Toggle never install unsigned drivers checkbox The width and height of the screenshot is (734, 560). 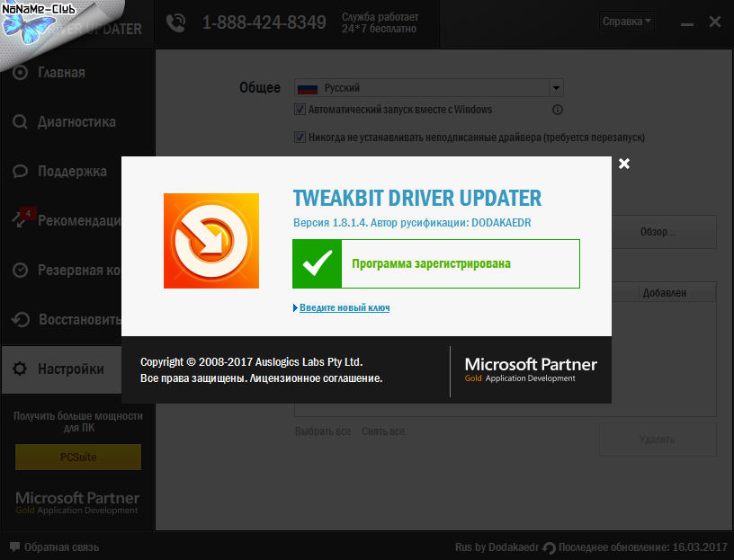coord(300,138)
